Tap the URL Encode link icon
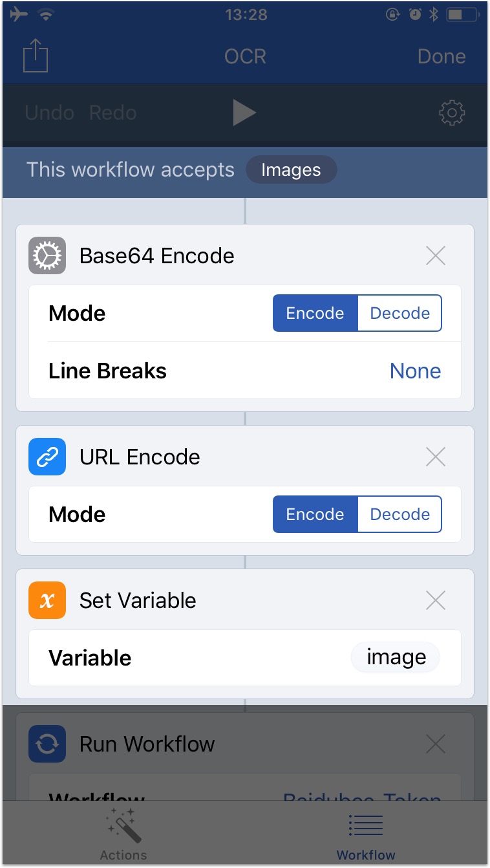The width and height of the screenshot is (490, 868). coord(47,457)
